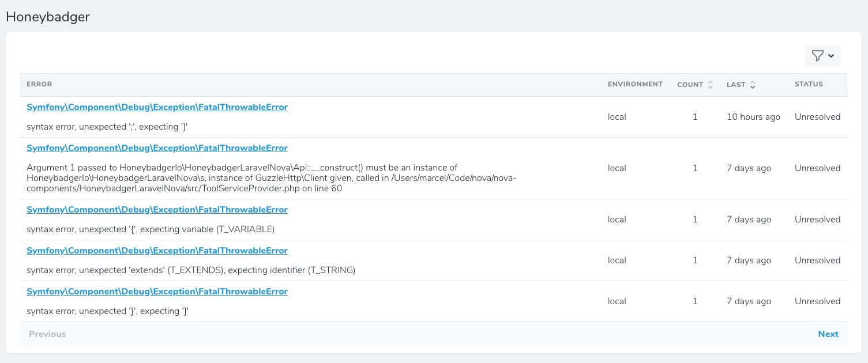Open the first FatalThrowableError with syntax error
Image resolution: width=868 pixels, height=363 pixels.
156,107
